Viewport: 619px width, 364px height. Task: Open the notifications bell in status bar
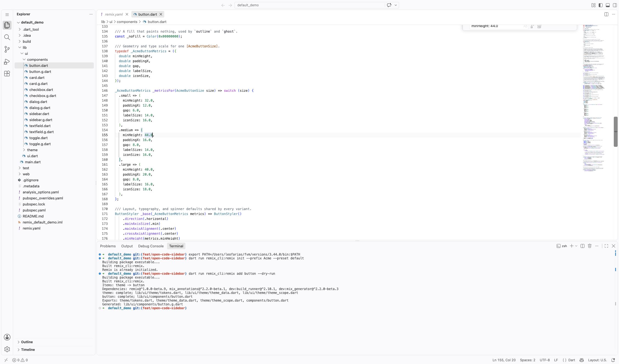pos(613,360)
